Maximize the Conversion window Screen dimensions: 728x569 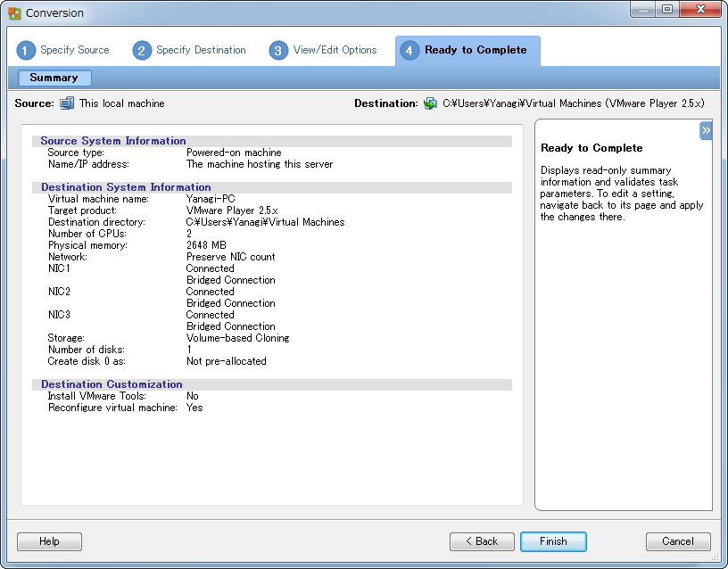pos(667,10)
